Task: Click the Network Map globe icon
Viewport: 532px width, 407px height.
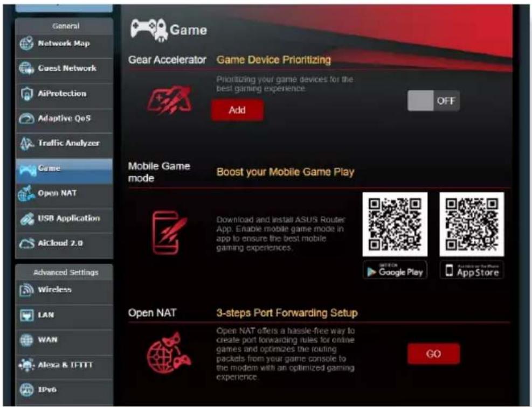Action: point(26,44)
